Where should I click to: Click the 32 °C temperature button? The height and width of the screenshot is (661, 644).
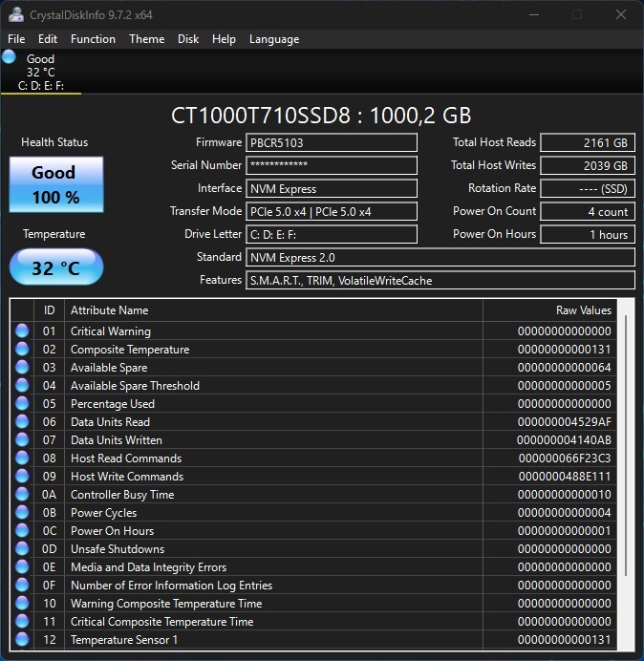55,268
